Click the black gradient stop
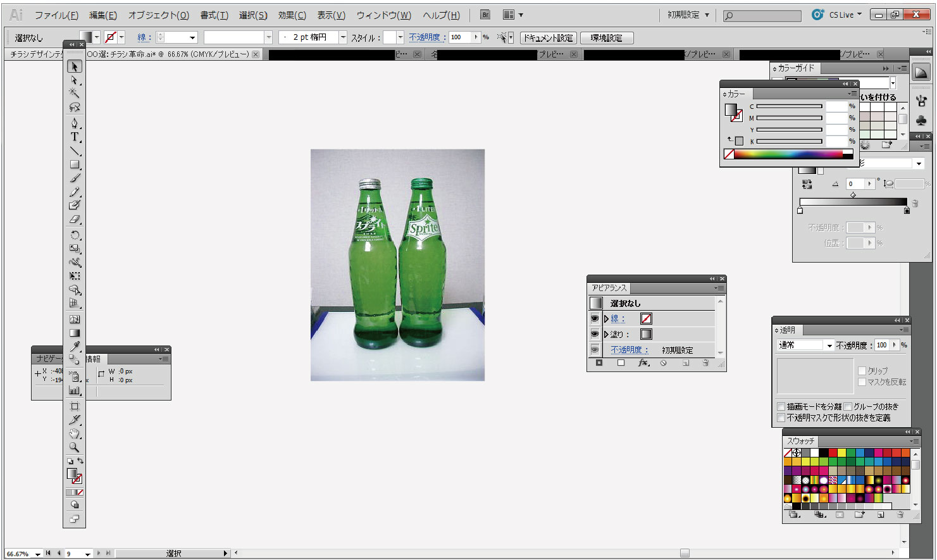This screenshot has width=937, height=560. (x=907, y=210)
